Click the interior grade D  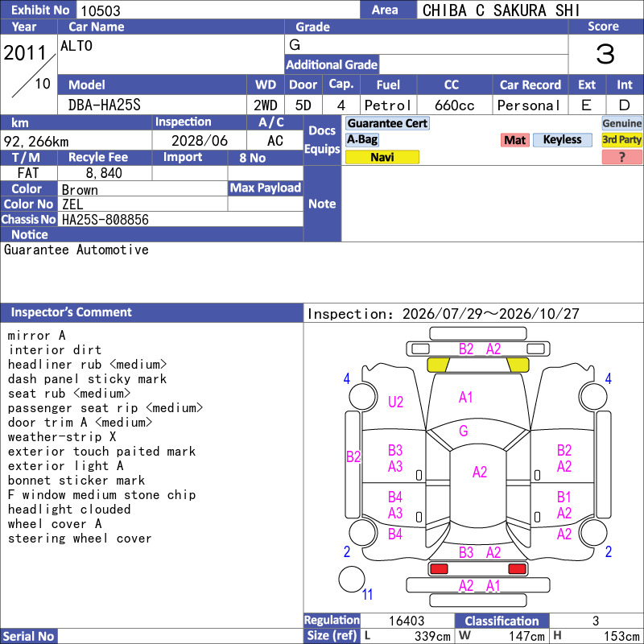625,105
